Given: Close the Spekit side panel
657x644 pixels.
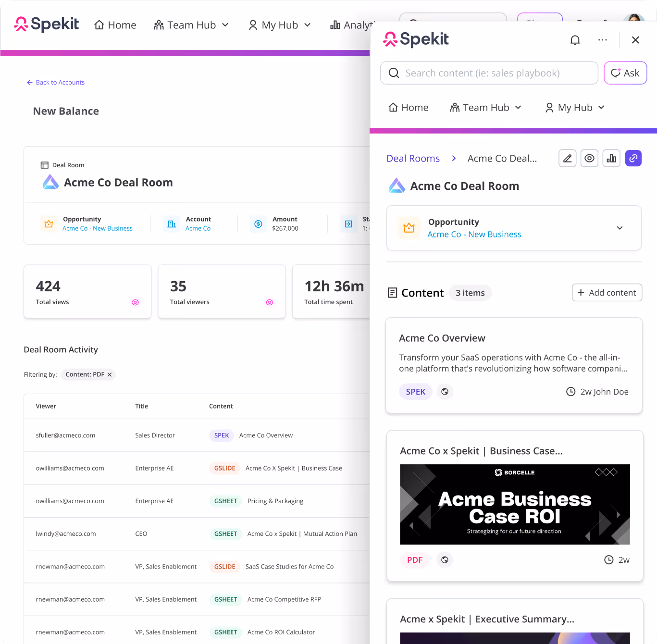Looking at the screenshot, I should (635, 40).
